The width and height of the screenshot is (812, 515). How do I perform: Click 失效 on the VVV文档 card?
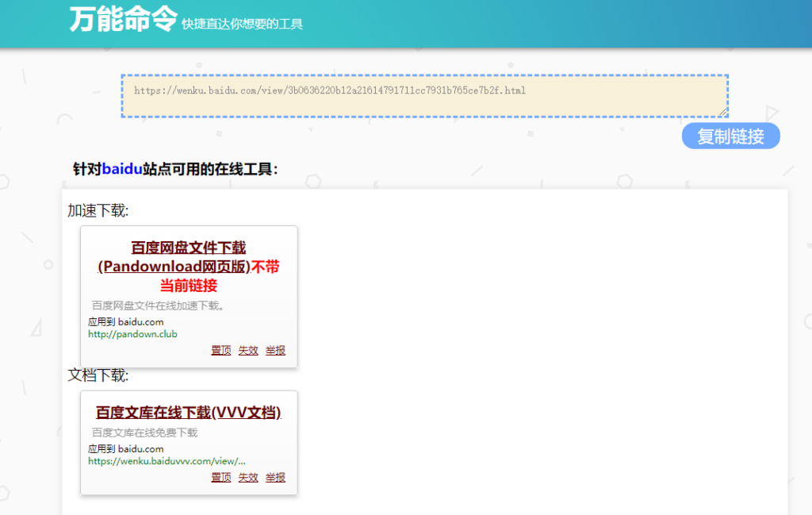[248, 477]
